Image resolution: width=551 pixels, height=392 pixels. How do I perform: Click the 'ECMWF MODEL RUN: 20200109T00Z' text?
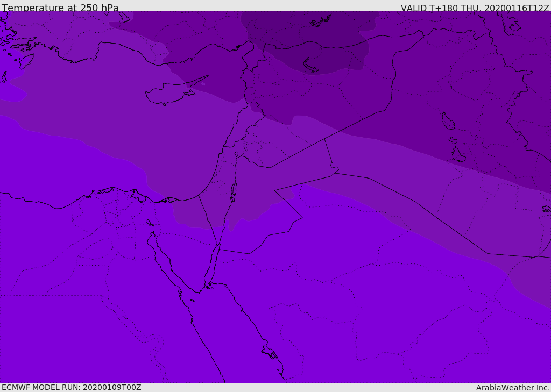[x=72, y=387]
